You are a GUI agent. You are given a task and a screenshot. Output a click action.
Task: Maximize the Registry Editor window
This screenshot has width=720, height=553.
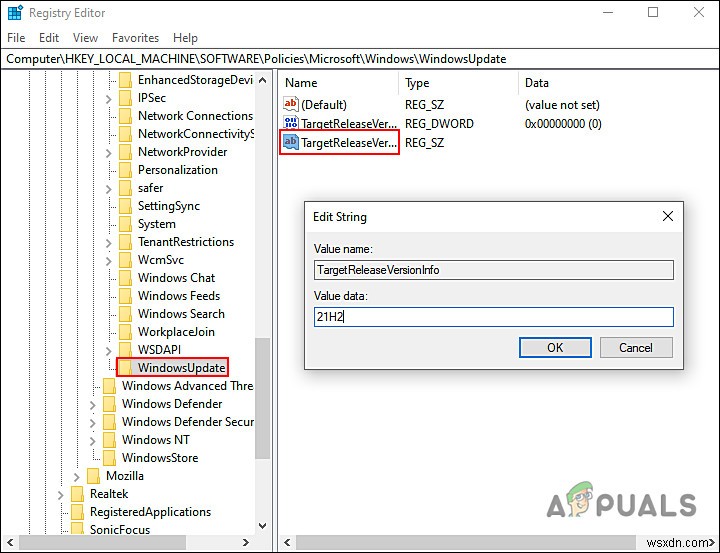[x=653, y=12]
